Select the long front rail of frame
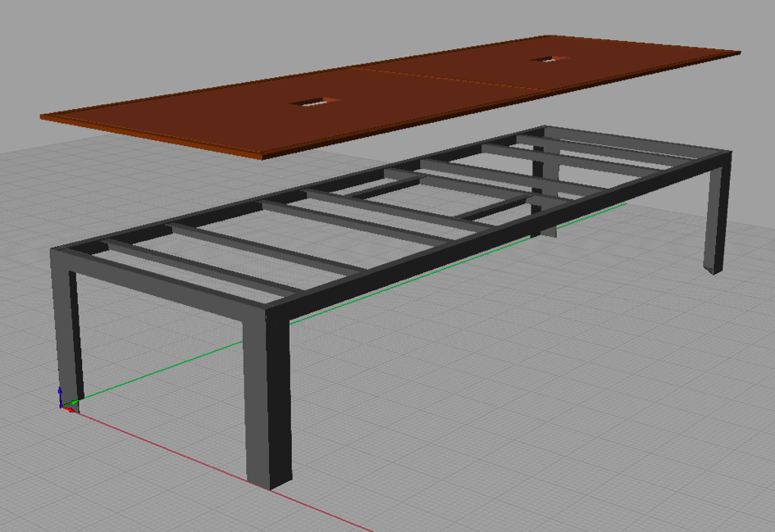775x532 pixels. (x=492, y=232)
